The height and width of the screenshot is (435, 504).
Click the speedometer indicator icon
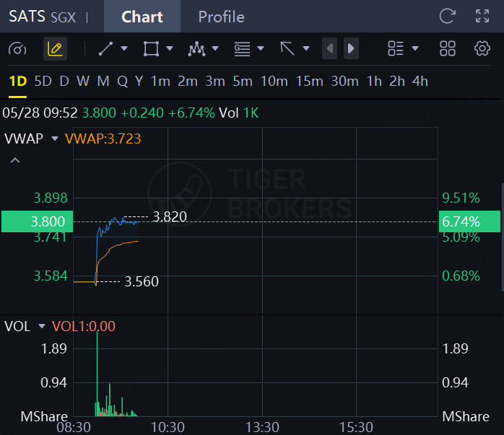(17, 49)
